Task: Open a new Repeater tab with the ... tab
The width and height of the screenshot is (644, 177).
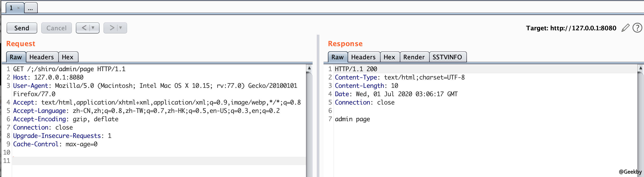Action: (x=30, y=8)
